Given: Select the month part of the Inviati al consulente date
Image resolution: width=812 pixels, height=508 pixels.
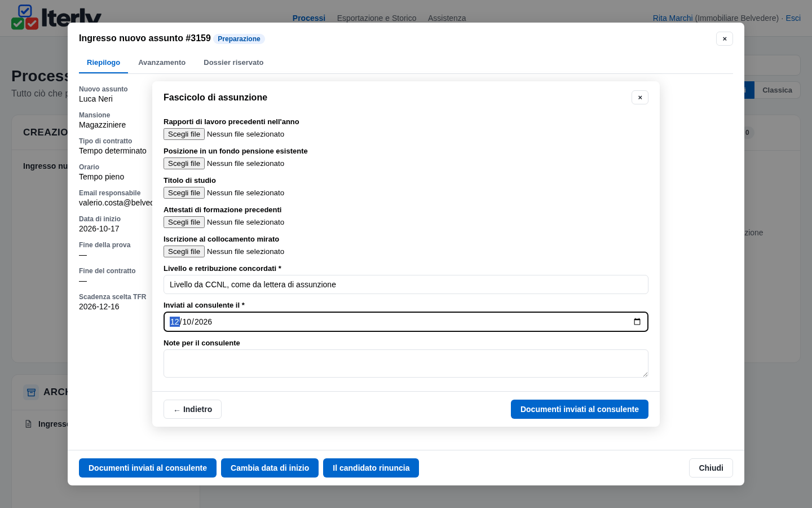Looking at the screenshot, I should click(187, 322).
